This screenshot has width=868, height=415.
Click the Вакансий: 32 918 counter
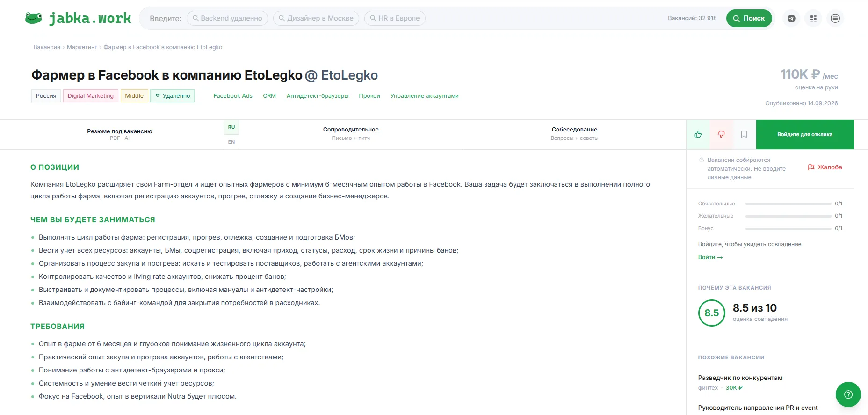(x=692, y=18)
